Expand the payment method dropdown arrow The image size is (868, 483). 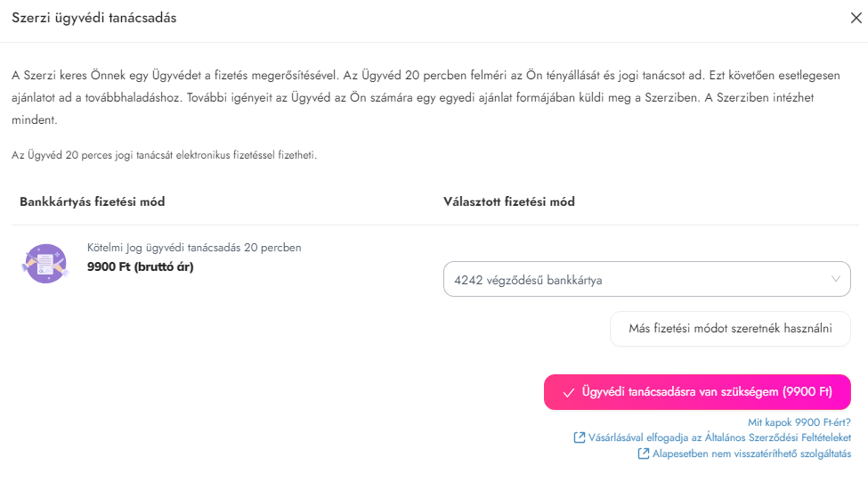(835, 279)
